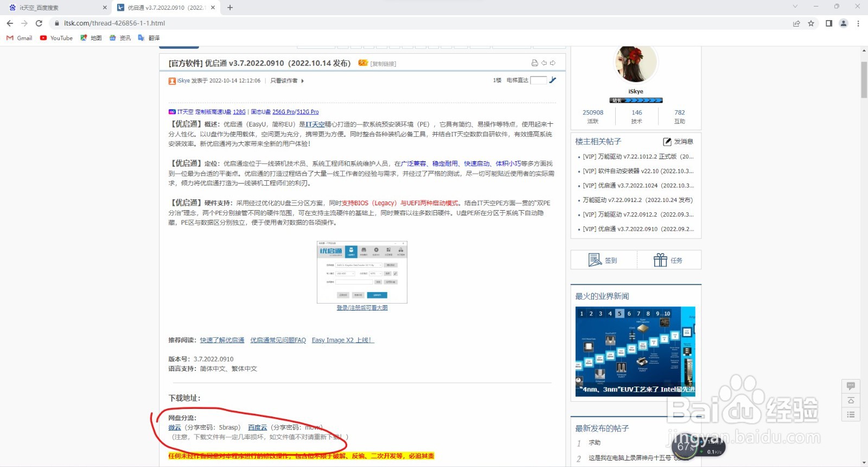Click the iSkye author name link
Screen dimensions: 868x467
pos(183,80)
